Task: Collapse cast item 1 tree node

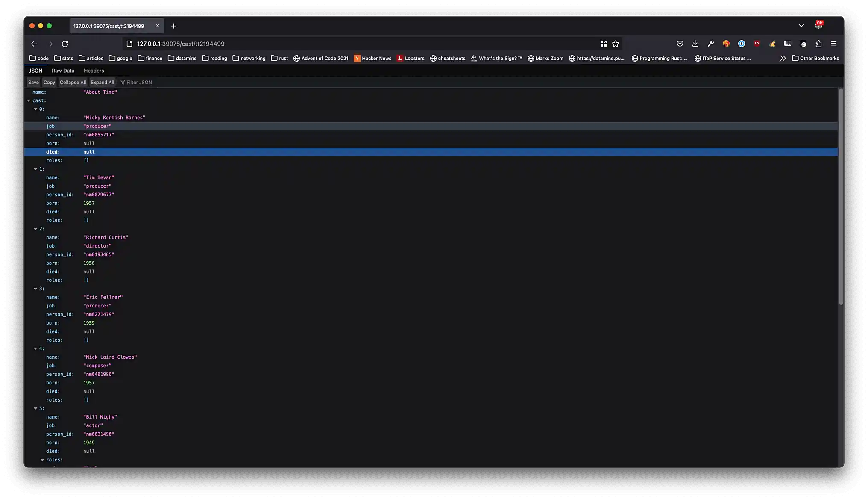Action: [35, 169]
